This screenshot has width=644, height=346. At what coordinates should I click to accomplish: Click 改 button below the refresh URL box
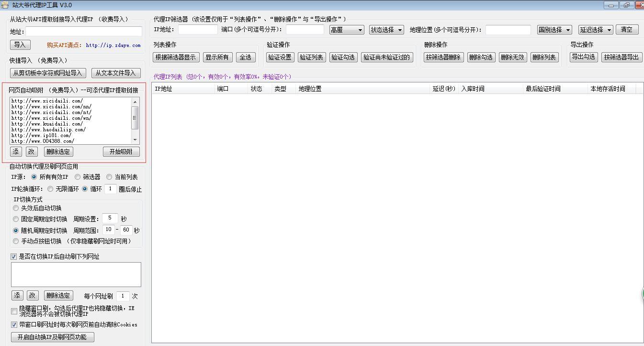32,296
